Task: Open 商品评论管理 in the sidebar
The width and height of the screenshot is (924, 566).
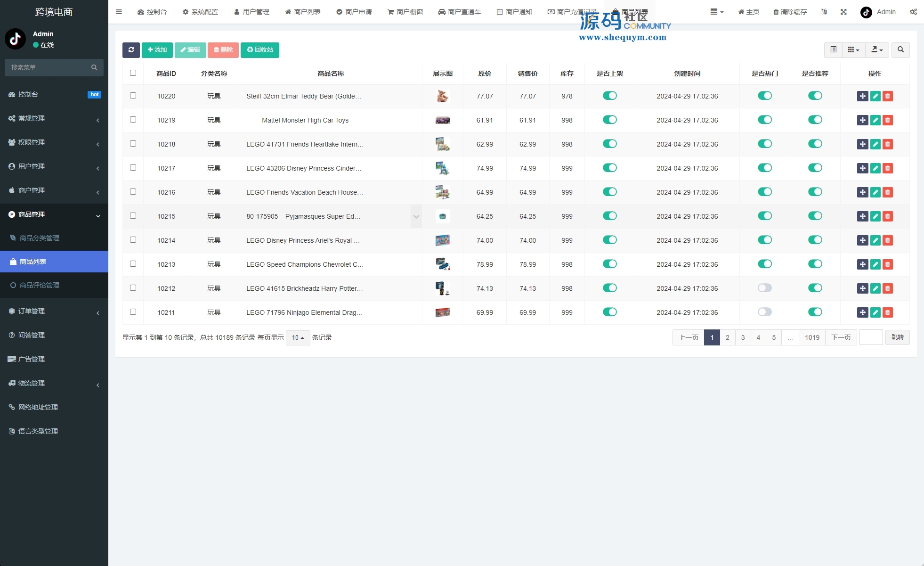Action: pyautogui.click(x=54, y=285)
